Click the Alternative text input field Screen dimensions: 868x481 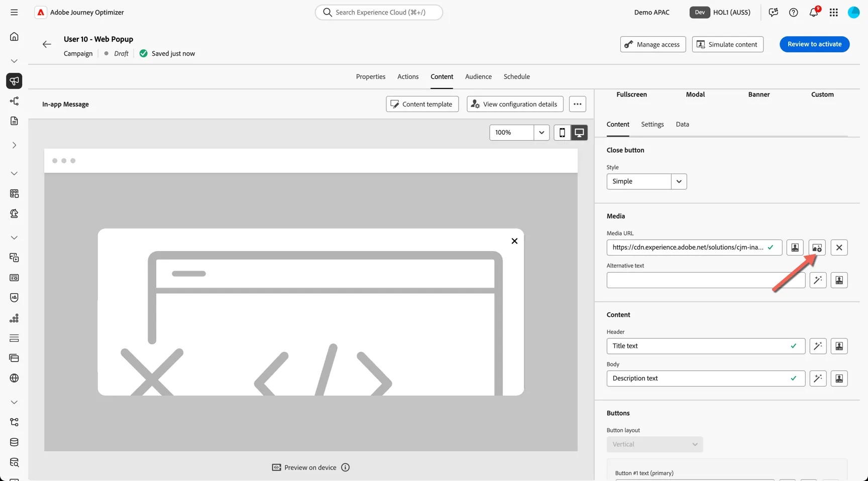click(706, 280)
